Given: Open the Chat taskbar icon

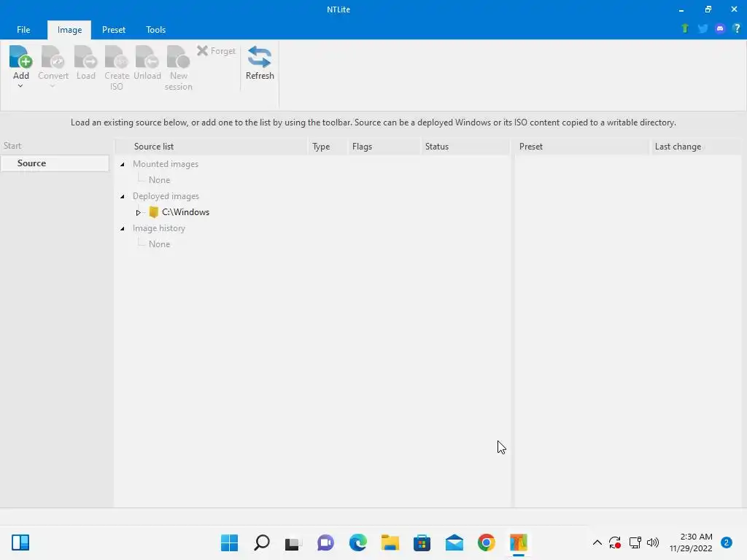Looking at the screenshot, I should (x=326, y=542).
